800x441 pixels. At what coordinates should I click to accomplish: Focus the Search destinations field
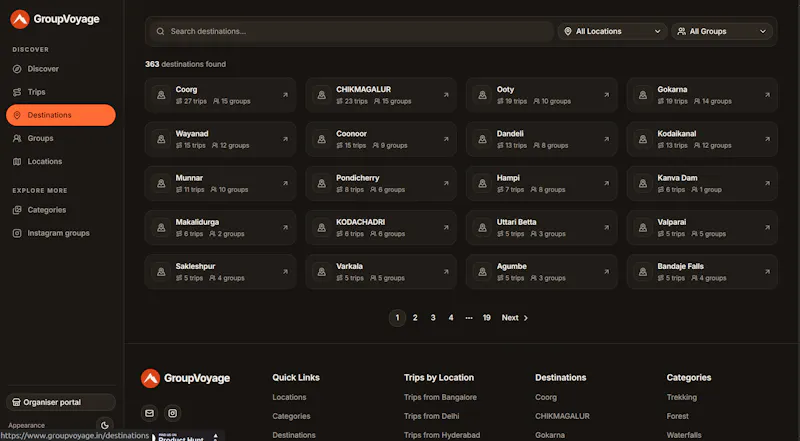tap(352, 32)
